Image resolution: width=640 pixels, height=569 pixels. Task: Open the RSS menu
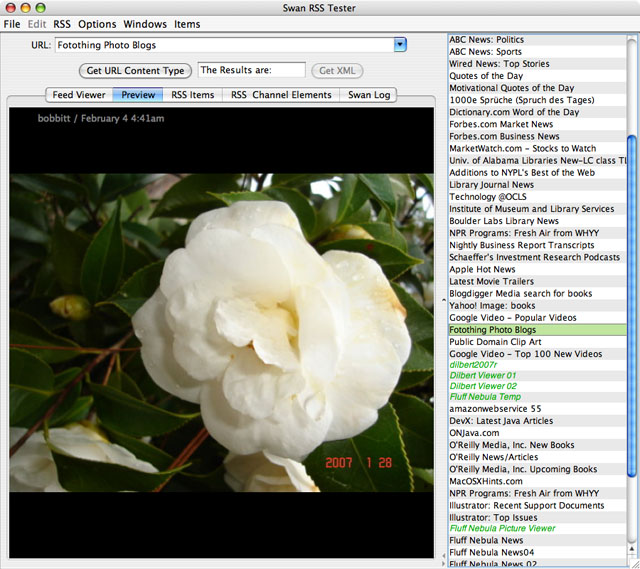click(x=62, y=24)
